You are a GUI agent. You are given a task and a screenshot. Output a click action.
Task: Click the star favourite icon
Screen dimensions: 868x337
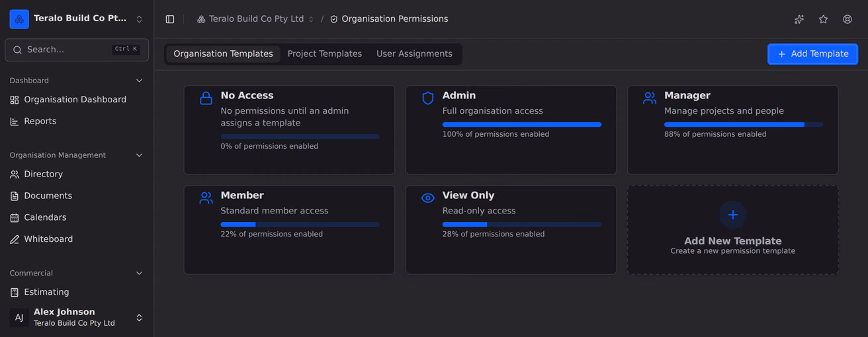(x=823, y=19)
